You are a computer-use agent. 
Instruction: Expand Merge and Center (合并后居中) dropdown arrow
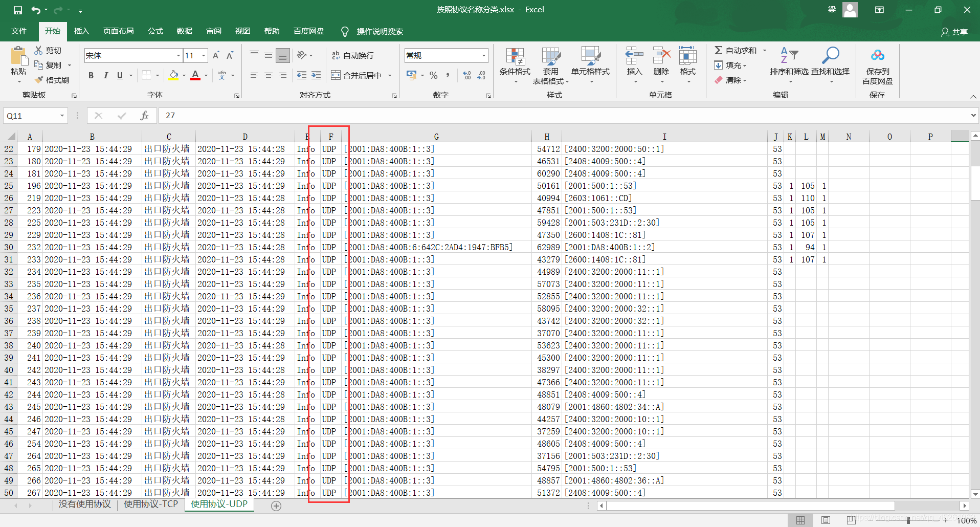(x=390, y=75)
